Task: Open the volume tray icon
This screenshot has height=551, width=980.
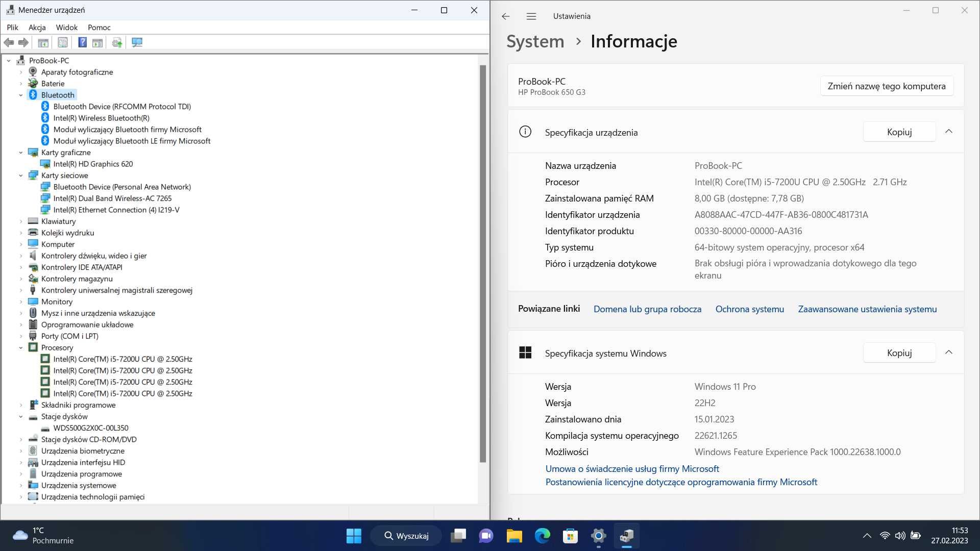Action: pyautogui.click(x=900, y=536)
